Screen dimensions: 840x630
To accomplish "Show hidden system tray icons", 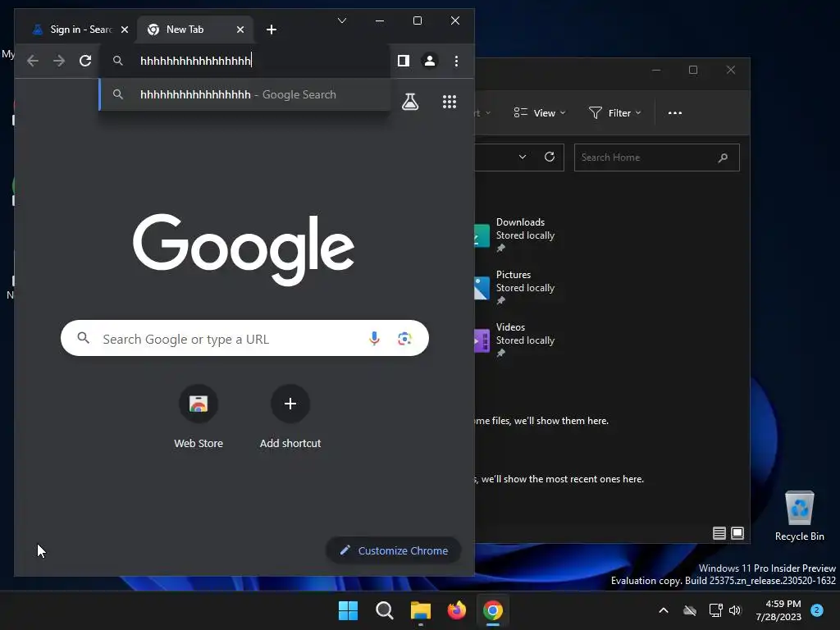I will [663, 610].
